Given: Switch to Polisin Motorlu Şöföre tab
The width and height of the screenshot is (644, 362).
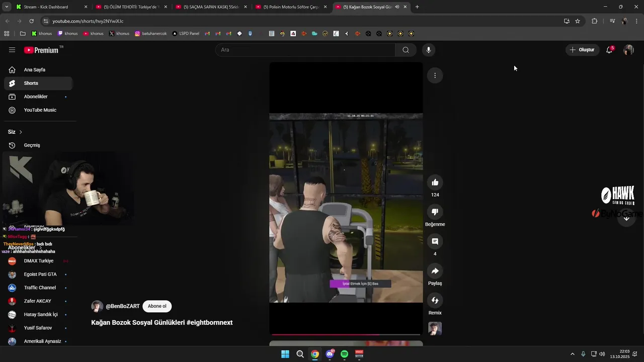Looking at the screenshot, I should (x=291, y=7).
